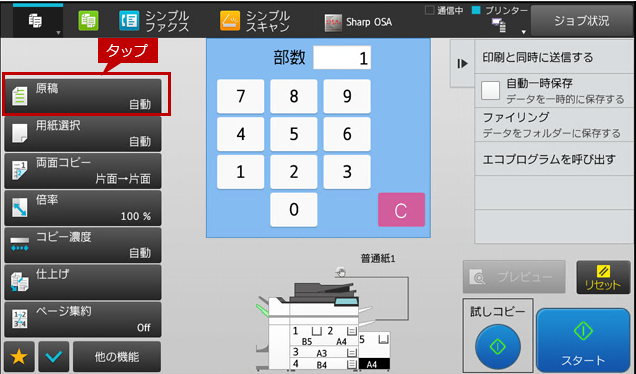Expand the copy mode dropdown arrow

58,32
